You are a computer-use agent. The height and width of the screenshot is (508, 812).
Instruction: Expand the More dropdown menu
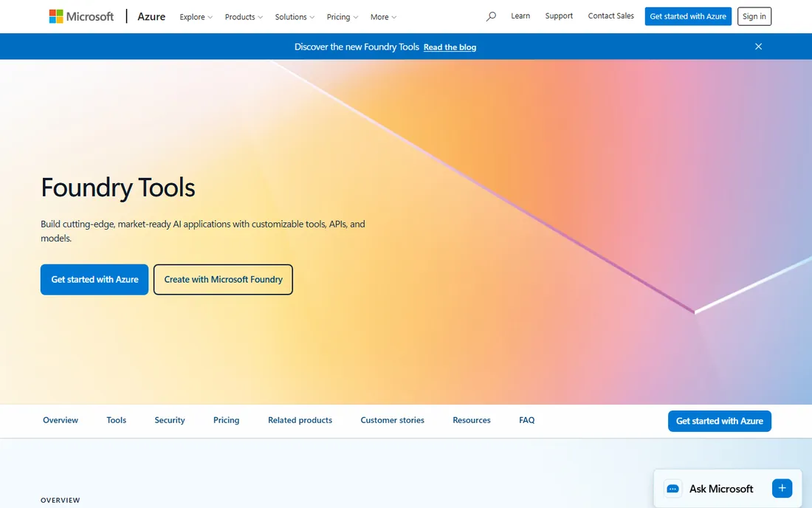383,17
